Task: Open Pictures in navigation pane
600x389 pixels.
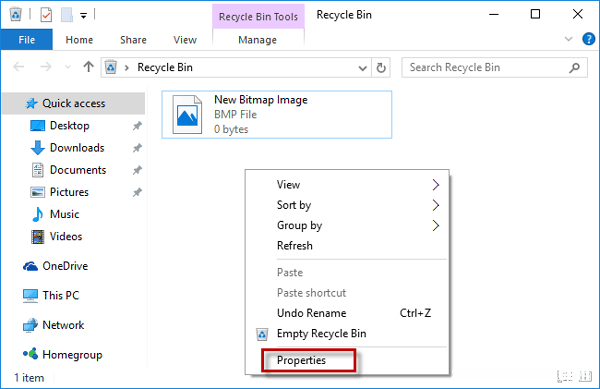Action: 69,192
